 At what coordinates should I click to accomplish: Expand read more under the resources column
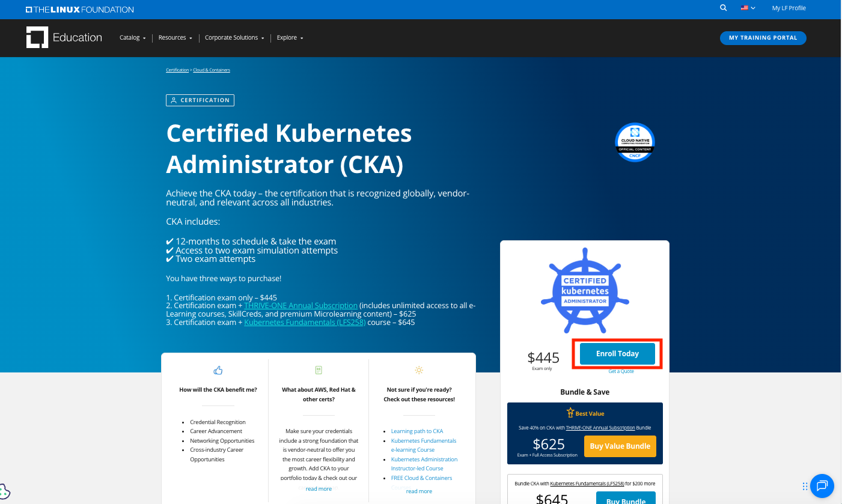(x=419, y=491)
